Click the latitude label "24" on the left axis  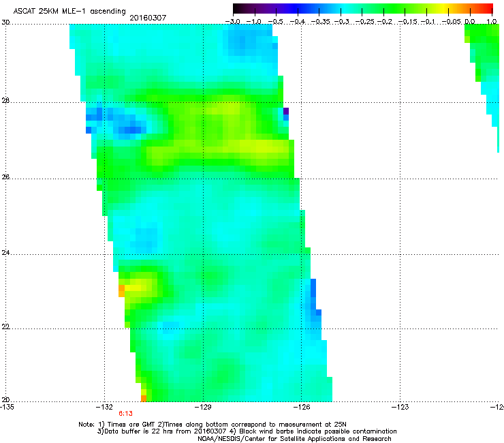pyautogui.click(x=5, y=253)
